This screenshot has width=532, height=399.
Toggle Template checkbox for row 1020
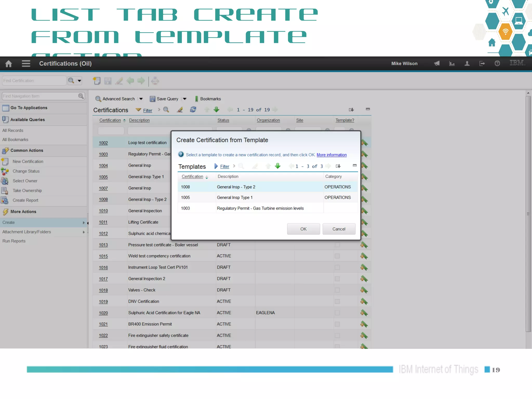[337, 313]
